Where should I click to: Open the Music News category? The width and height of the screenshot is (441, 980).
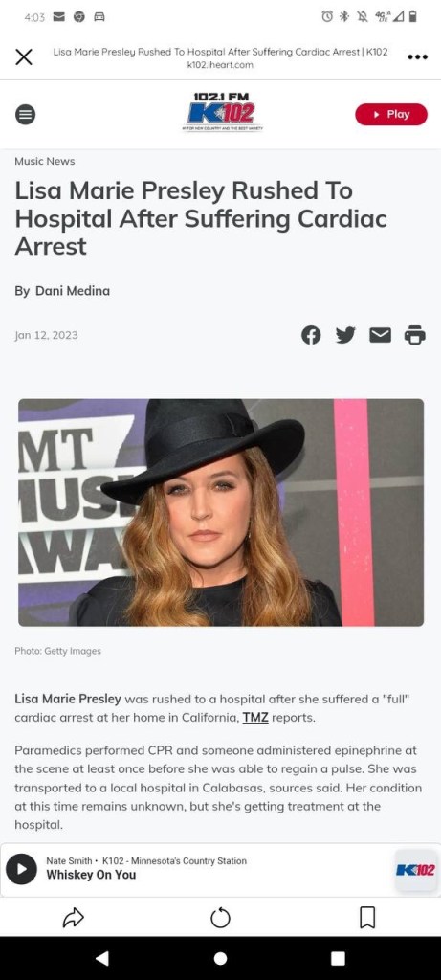point(44,161)
